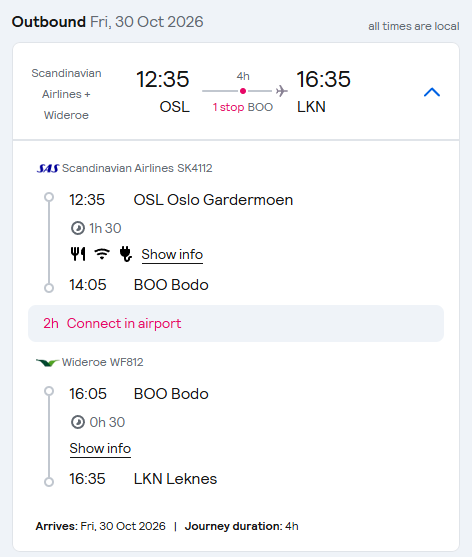The width and height of the screenshot is (472, 557).
Task: Click the pink stop dot on route line
Action: (243, 91)
